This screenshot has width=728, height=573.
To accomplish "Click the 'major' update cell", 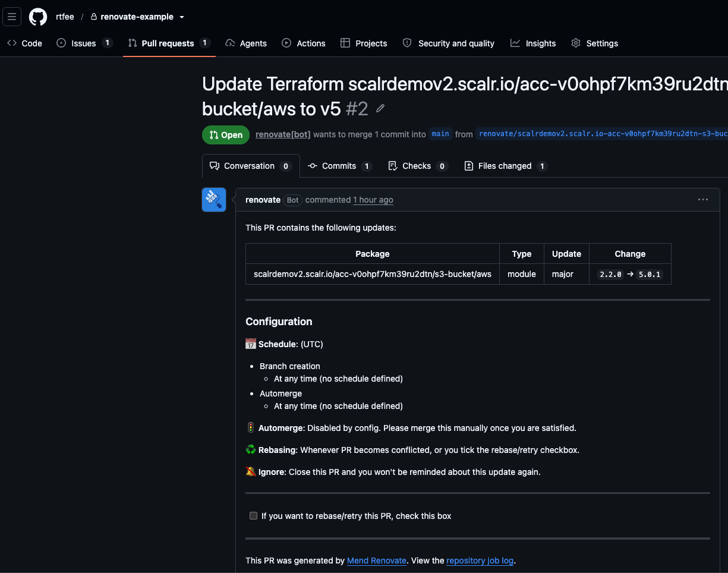I will (566, 274).
